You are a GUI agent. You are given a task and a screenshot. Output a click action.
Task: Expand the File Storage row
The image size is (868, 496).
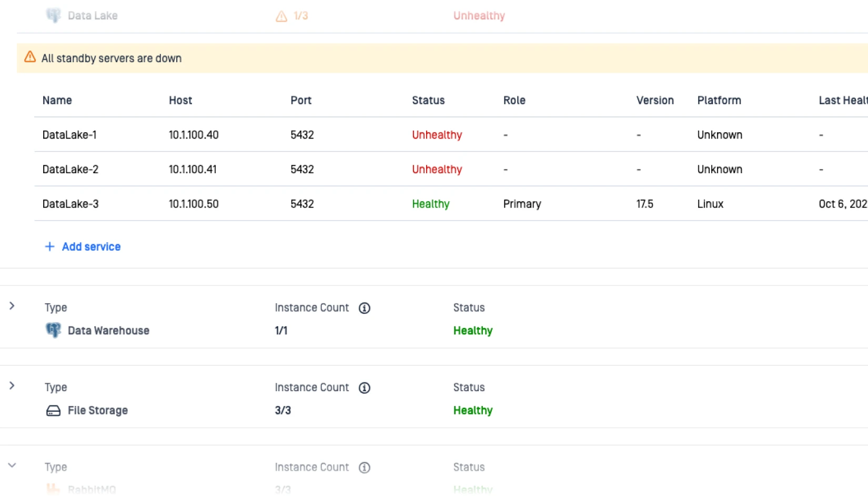click(12, 386)
